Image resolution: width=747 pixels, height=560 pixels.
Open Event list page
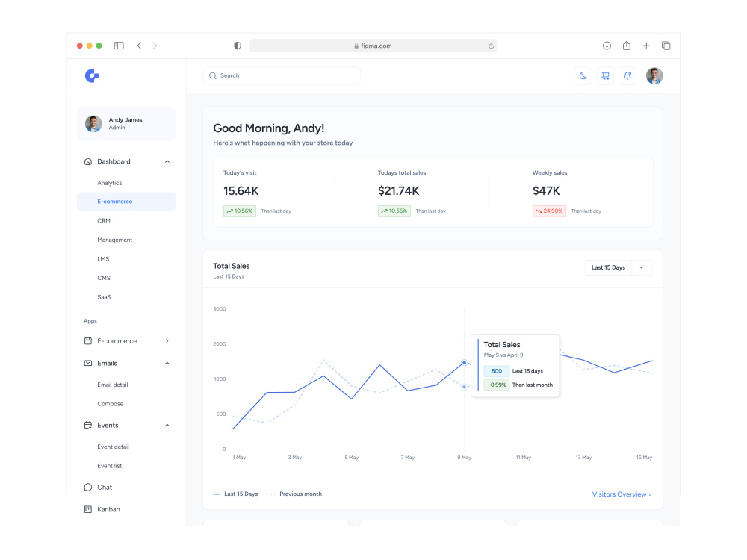(x=110, y=466)
